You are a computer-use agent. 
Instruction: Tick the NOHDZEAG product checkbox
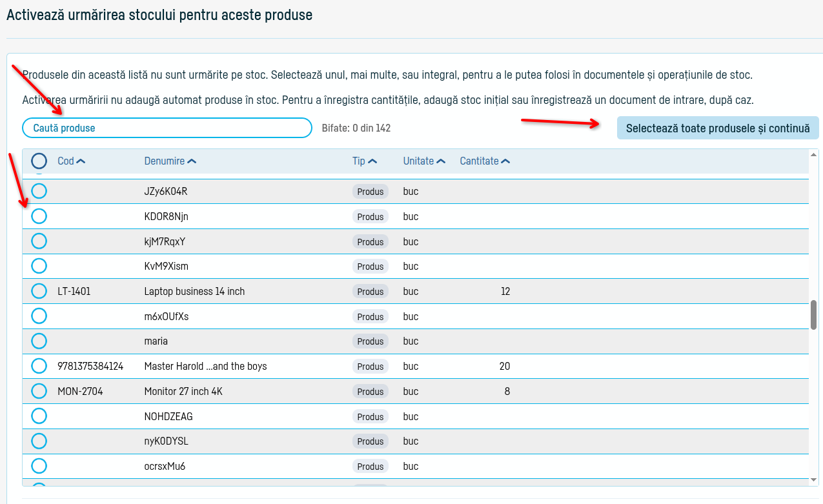pyautogui.click(x=39, y=416)
